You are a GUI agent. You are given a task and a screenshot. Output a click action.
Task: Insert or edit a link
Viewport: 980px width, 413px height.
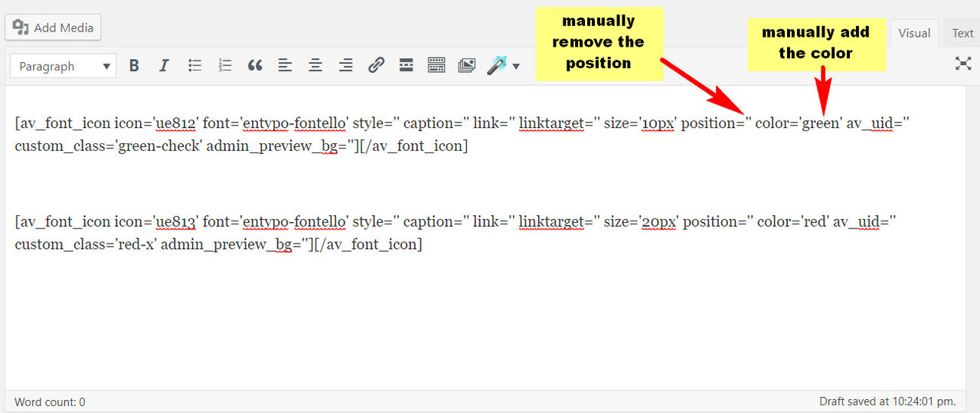coord(376,66)
